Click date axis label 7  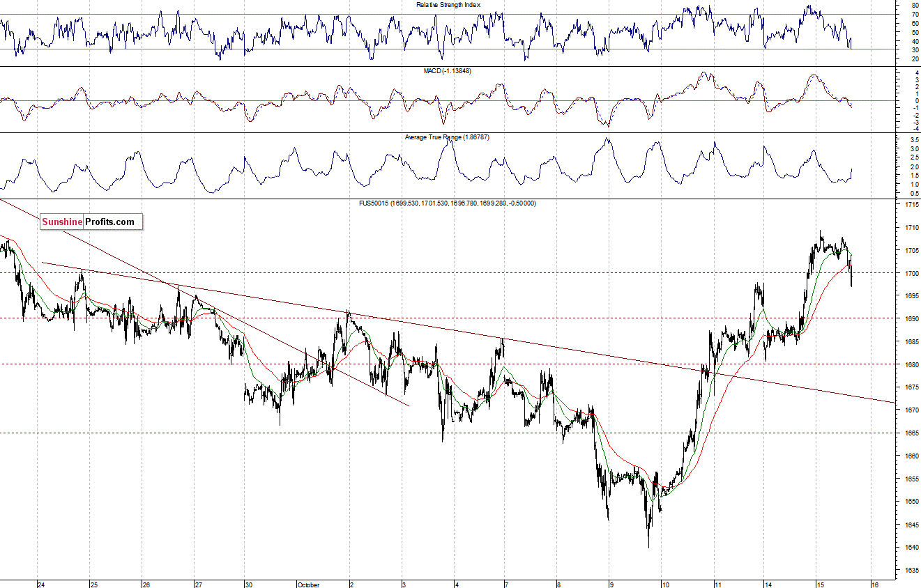click(x=508, y=585)
